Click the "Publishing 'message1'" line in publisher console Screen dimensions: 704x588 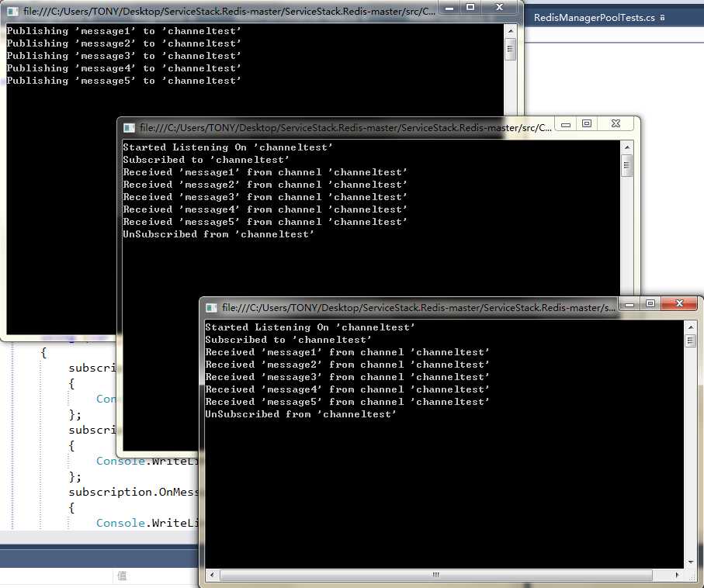tap(123, 31)
